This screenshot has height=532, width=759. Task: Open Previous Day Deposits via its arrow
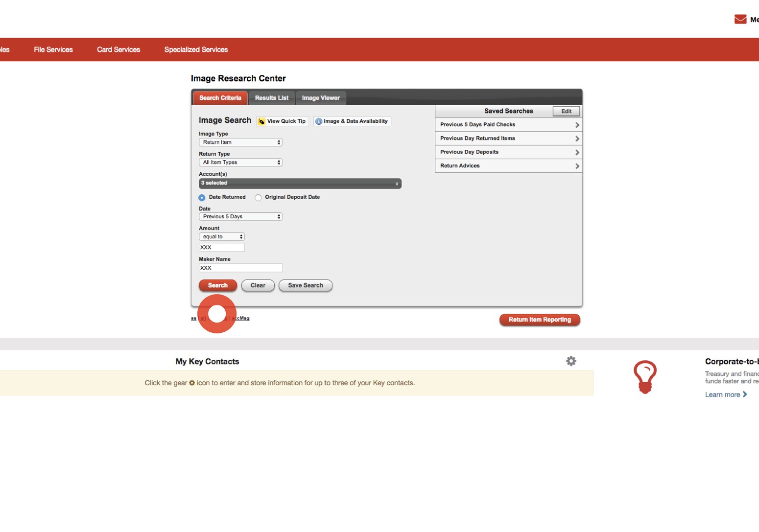[x=578, y=152]
